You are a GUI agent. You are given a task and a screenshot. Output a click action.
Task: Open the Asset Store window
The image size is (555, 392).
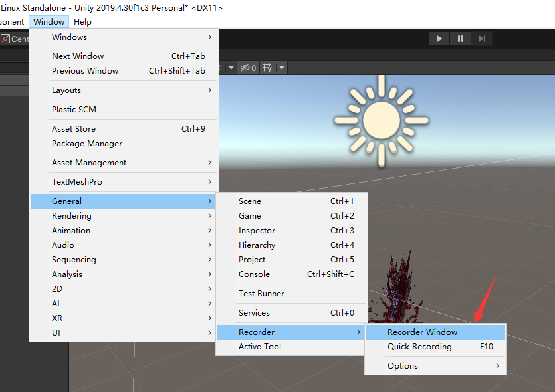[74, 128]
